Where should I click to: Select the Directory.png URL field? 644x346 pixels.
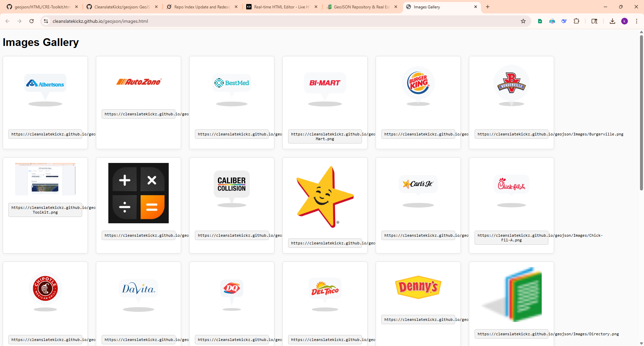coord(512,334)
